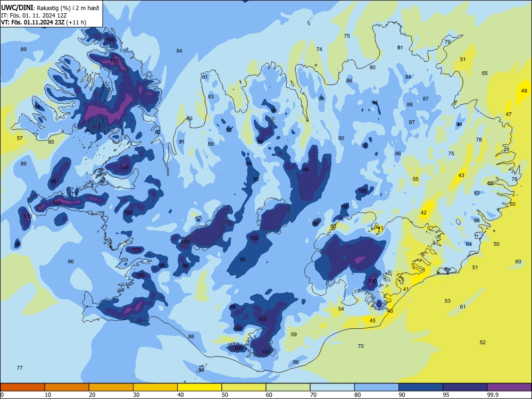Select the map value '71' on the east coast
Screen dimensions: 532x399
coord(506,149)
